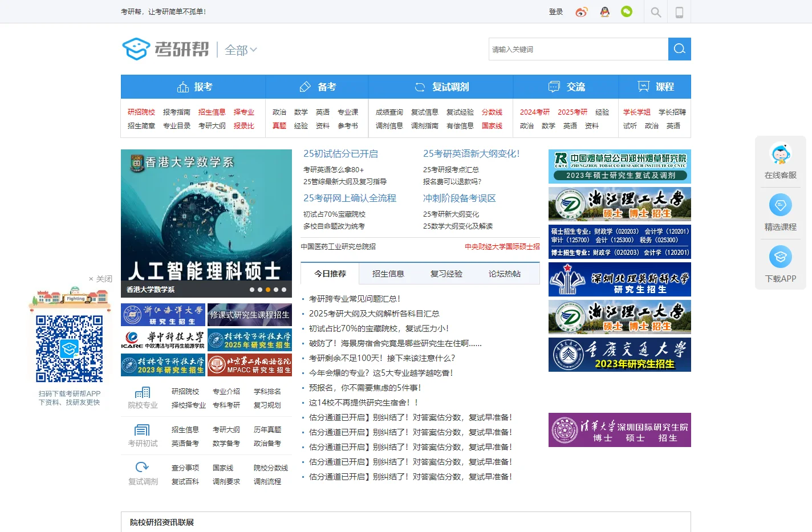This screenshot has height=532, width=812.
Task: Open the 复试调剂 navigation menu
Action: click(x=441, y=87)
